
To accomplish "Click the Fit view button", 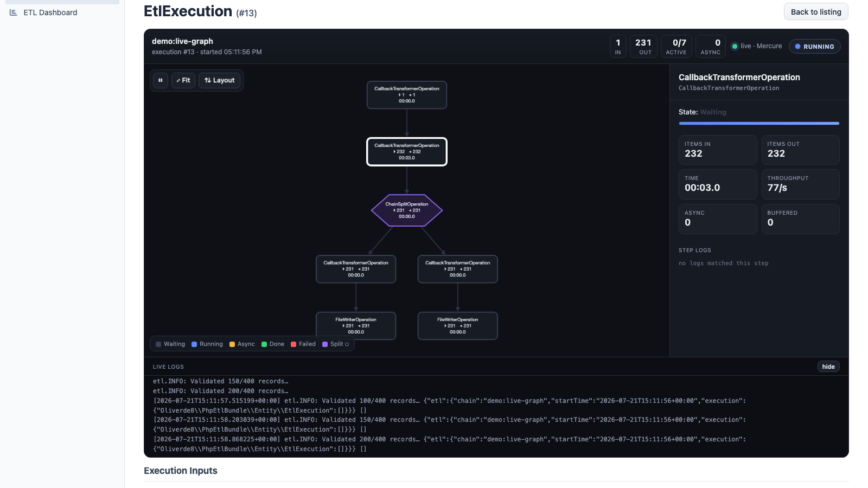I will (x=183, y=80).
